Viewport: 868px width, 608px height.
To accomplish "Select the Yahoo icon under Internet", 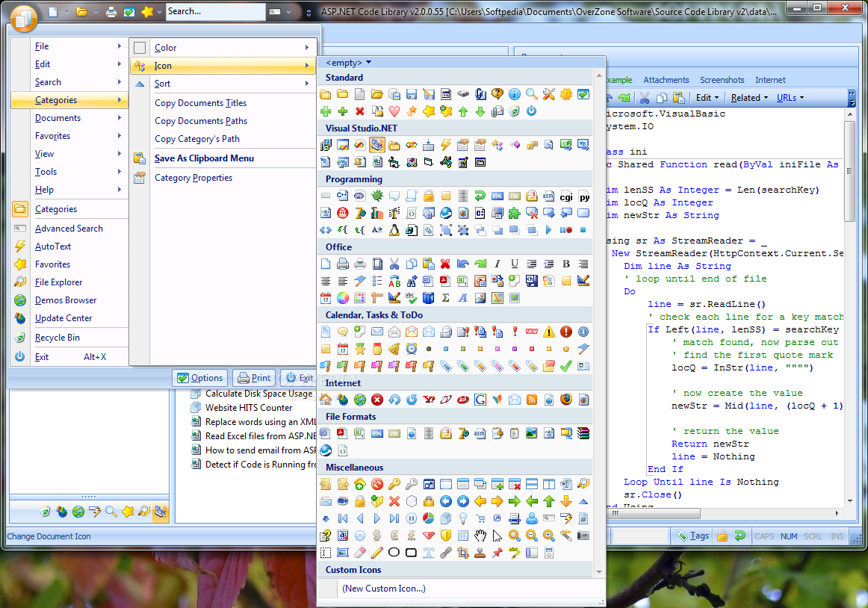I will tap(429, 400).
